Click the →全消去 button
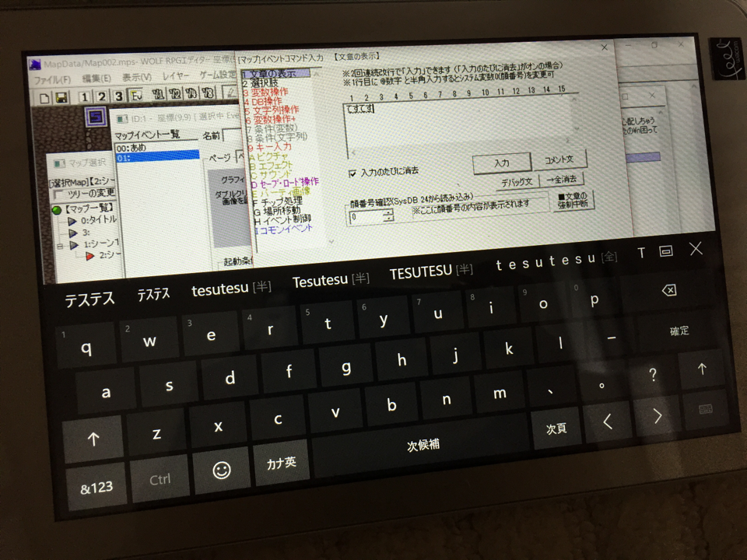Screen dimensions: 747x560 pos(562,180)
